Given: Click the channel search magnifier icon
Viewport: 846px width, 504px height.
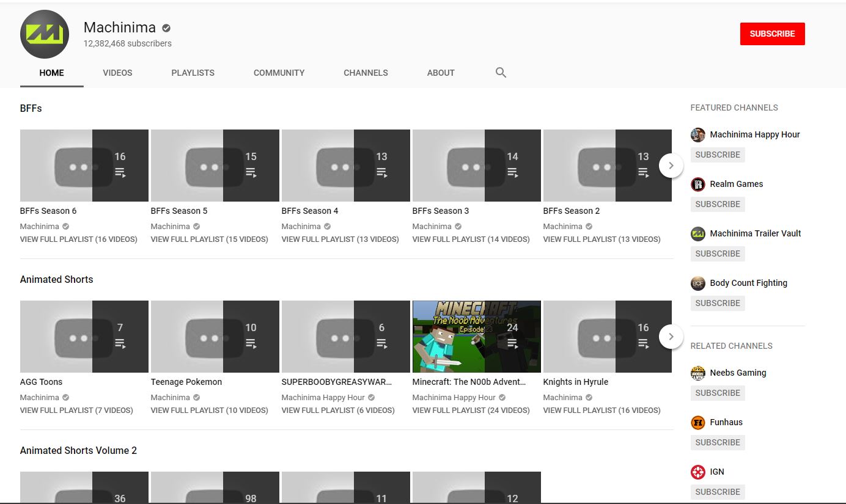Looking at the screenshot, I should 501,73.
